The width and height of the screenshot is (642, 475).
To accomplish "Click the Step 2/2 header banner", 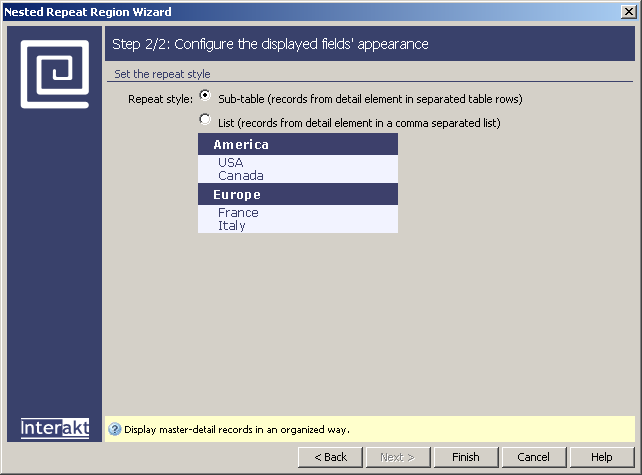I will click(369, 45).
